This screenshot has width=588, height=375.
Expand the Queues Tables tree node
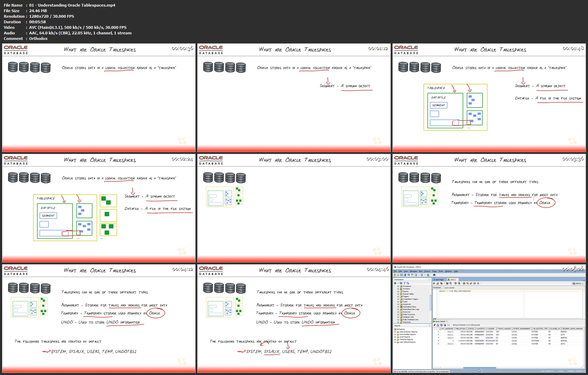tap(398, 294)
